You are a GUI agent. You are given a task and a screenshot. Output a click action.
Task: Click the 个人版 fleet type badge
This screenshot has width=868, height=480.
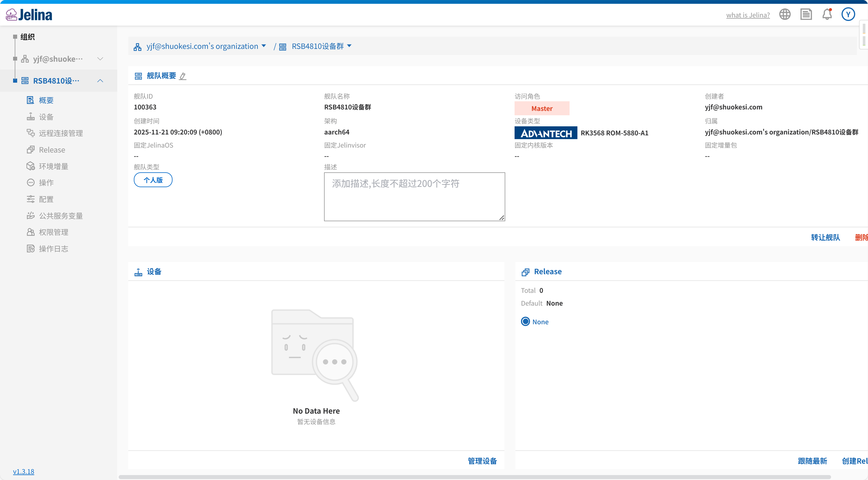pyautogui.click(x=153, y=180)
